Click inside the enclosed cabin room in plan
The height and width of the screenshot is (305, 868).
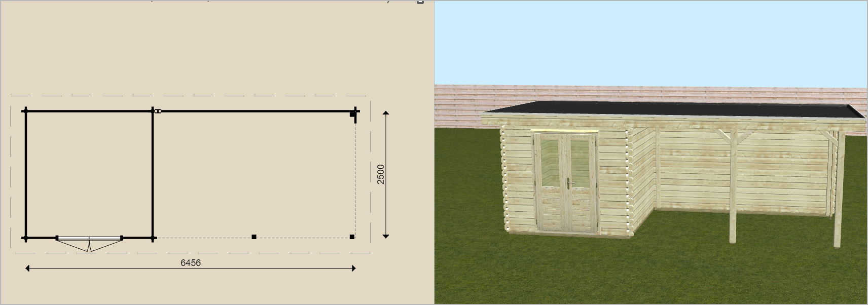click(89, 174)
